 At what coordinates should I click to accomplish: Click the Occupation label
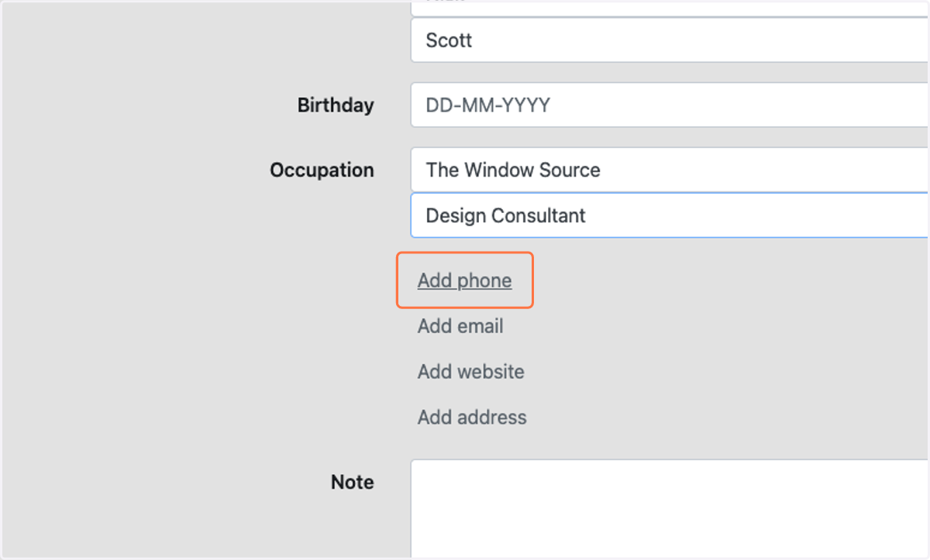pyautogui.click(x=322, y=170)
